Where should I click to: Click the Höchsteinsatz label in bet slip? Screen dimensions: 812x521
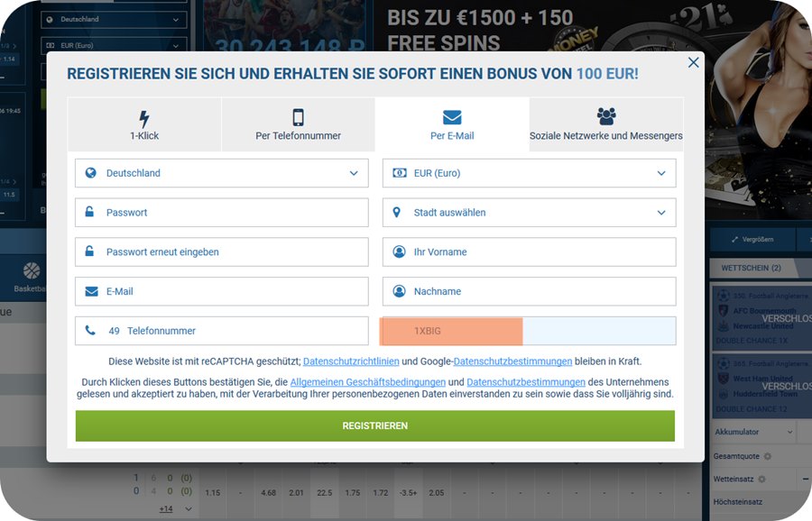tap(737, 502)
